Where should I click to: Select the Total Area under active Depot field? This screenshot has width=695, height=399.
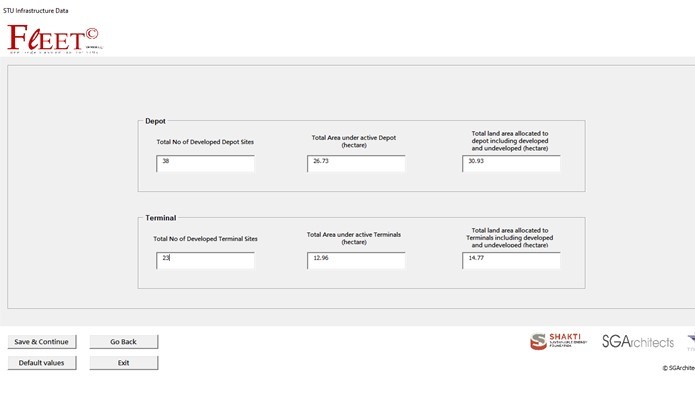[x=356, y=164]
